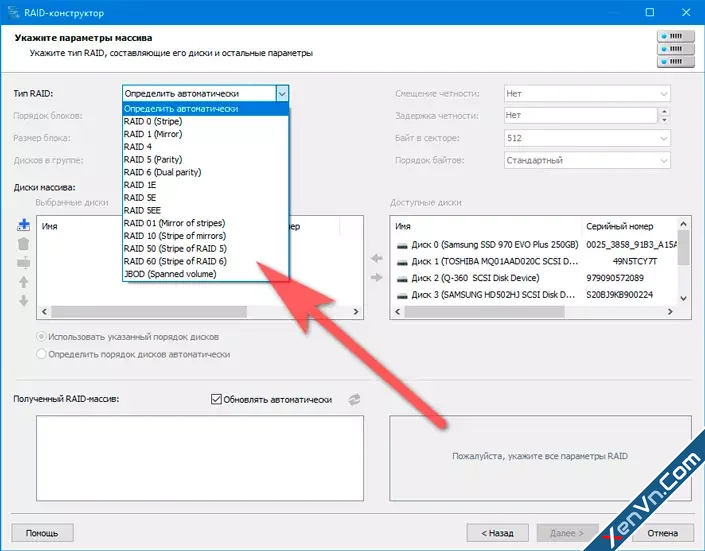Click scroll-up arrow in available disks list
This screenshot has height=551, width=705.
[x=683, y=224]
